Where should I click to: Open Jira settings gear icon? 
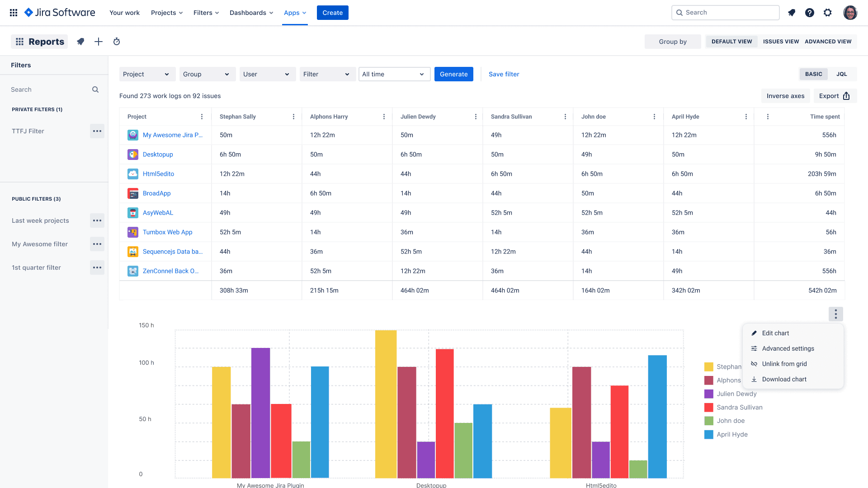pos(828,13)
